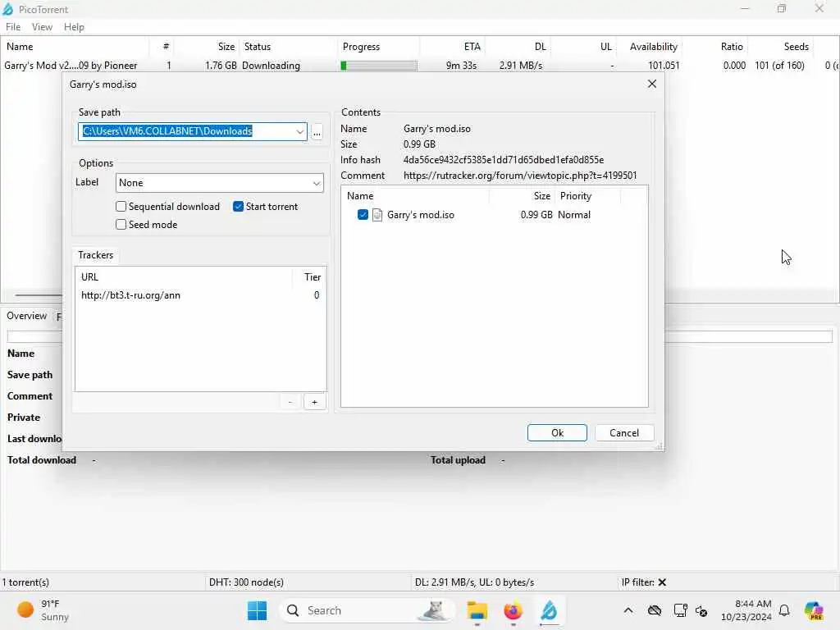Uncheck the Garry's mod.iso file checkbox
840x630 pixels.
pos(363,215)
